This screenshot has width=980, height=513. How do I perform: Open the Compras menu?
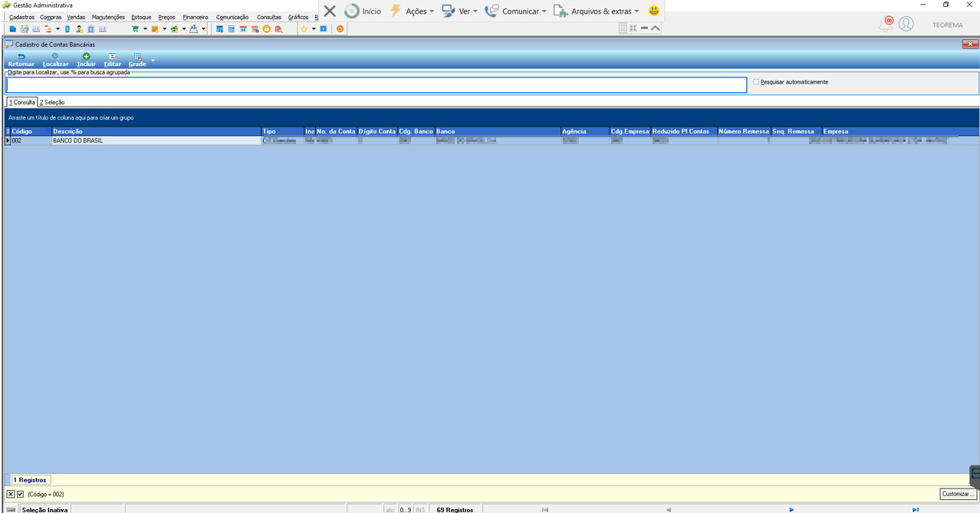[x=51, y=17]
